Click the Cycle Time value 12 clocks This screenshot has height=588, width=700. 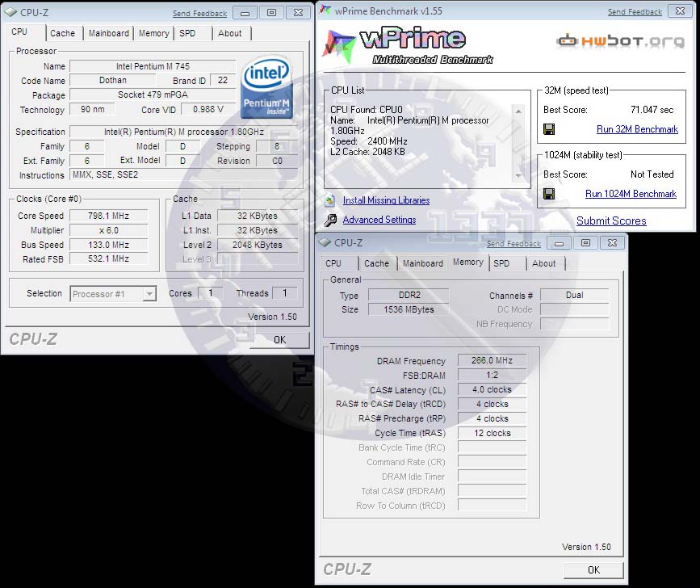pyautogui.click(x=492, y=433)
